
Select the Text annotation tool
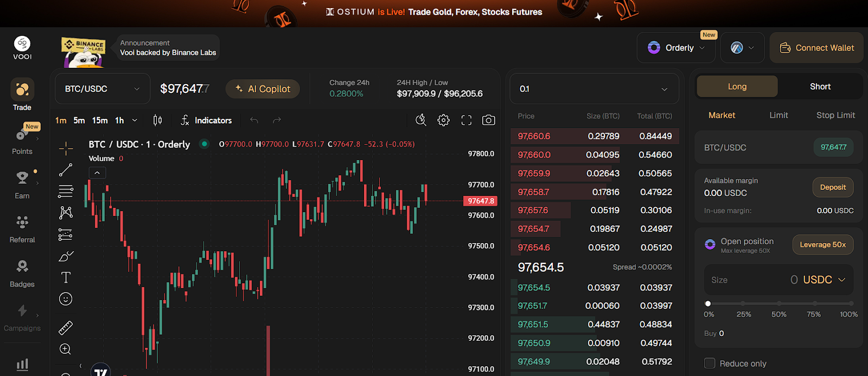(66, 278)
